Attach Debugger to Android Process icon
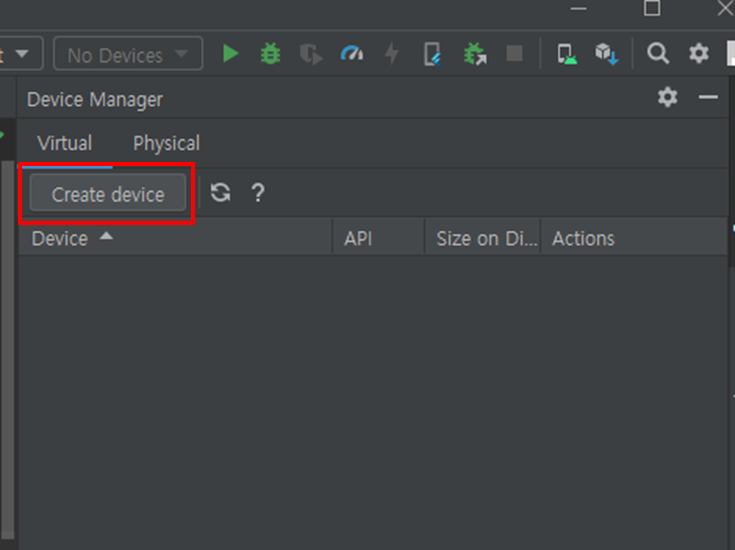 coord(475,53)
